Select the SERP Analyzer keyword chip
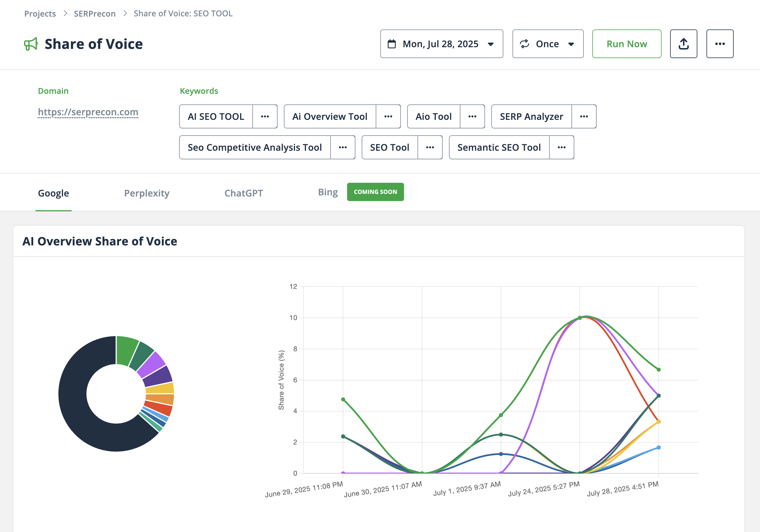760x532 pixels. pyautogui.click(x=531, y=116)
